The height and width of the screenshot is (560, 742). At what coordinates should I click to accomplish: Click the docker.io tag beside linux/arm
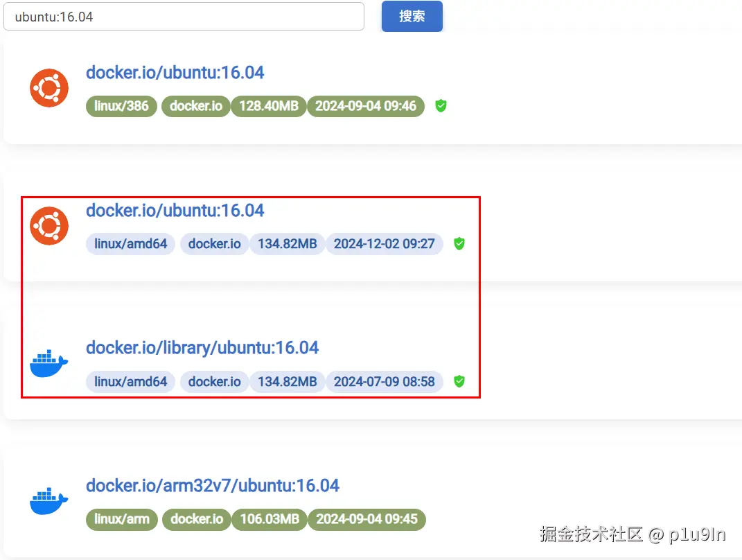[197, 519]
